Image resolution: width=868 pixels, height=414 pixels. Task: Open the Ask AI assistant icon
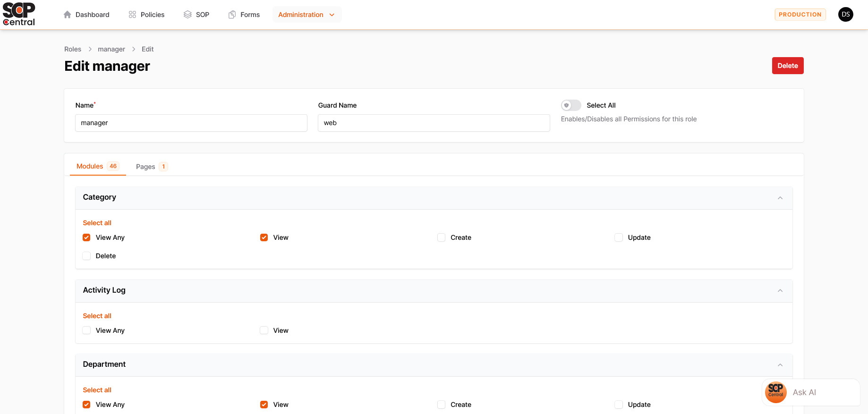(x=775, y=392)
